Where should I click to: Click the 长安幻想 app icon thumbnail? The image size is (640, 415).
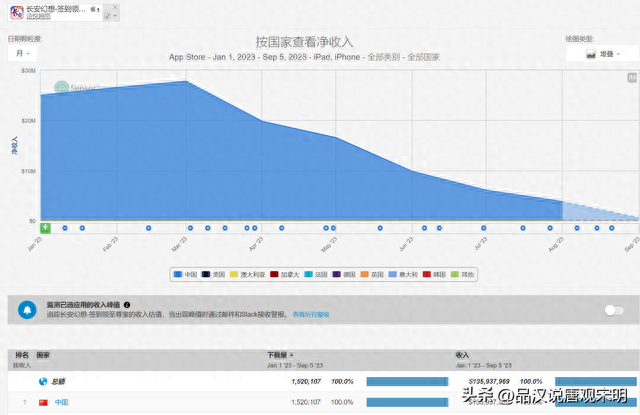pos(17,12)
